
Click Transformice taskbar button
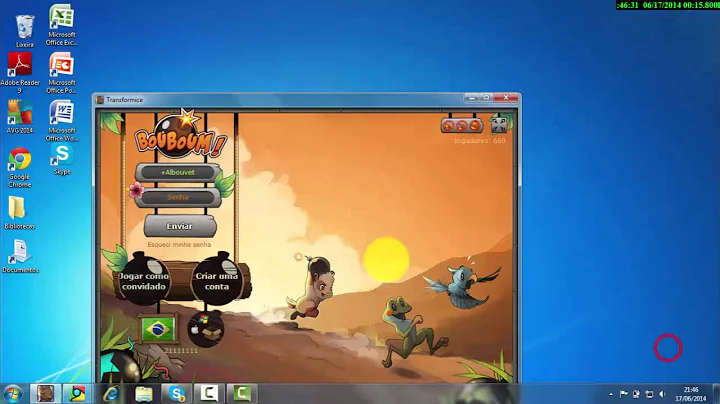45,393
